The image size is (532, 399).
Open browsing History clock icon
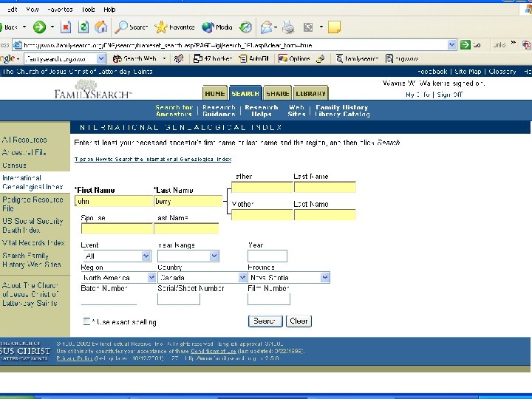(245, 27)
